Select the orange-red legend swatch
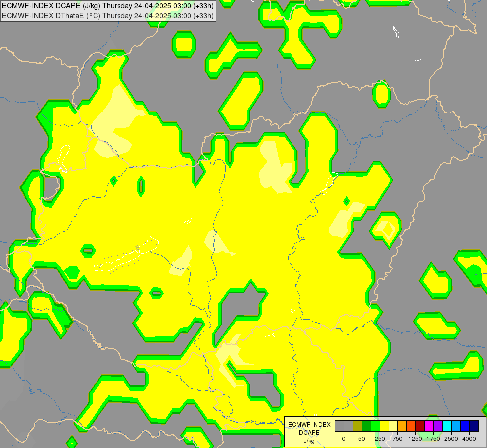Image resolution: width=487 pixels, height=448 pixels. pos(411,426)
